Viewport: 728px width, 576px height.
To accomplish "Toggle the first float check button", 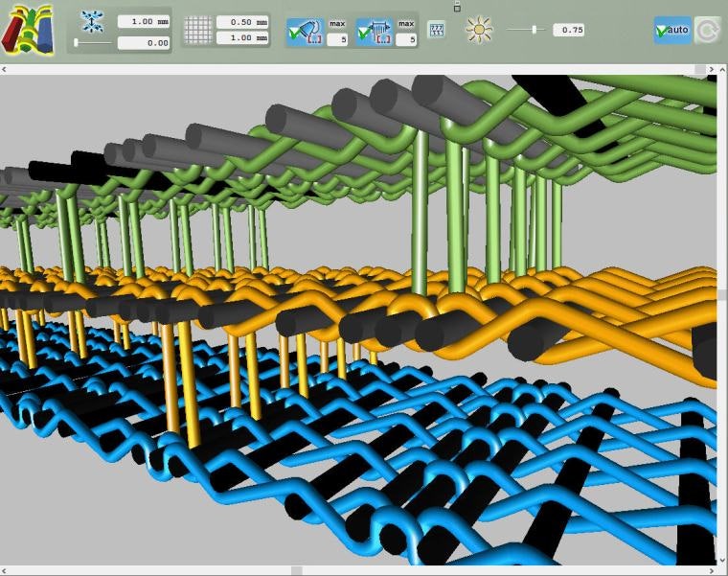I will (x=307, y=33).
